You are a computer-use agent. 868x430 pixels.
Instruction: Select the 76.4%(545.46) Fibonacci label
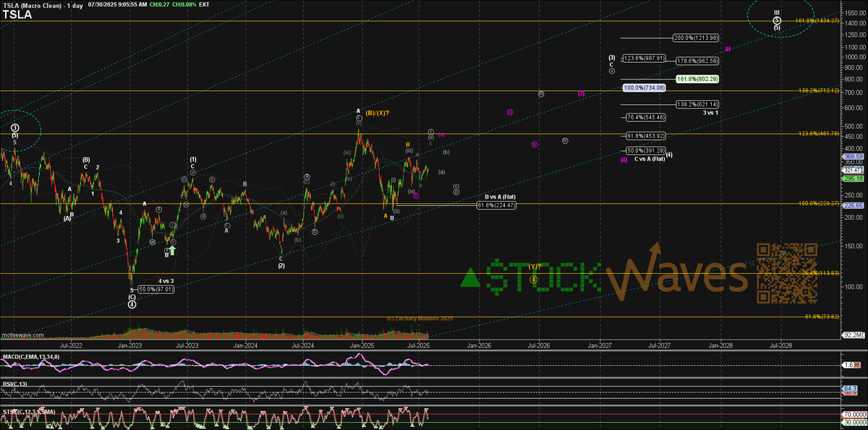[x=644, y=117]
